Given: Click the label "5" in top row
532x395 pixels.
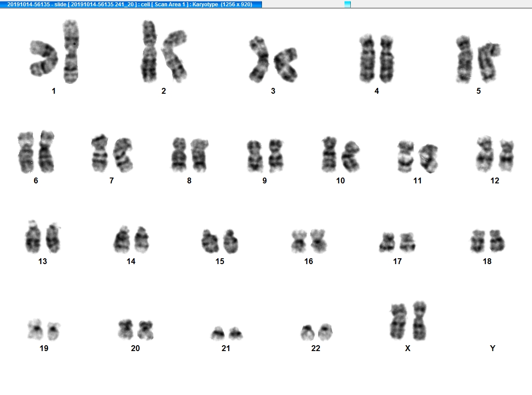Looking at the screenshot, I should 478,91.
